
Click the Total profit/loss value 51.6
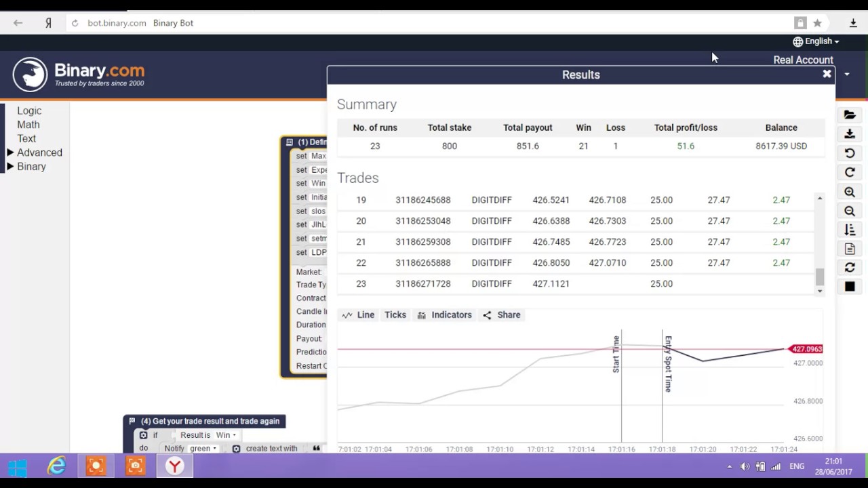[686, 146]
